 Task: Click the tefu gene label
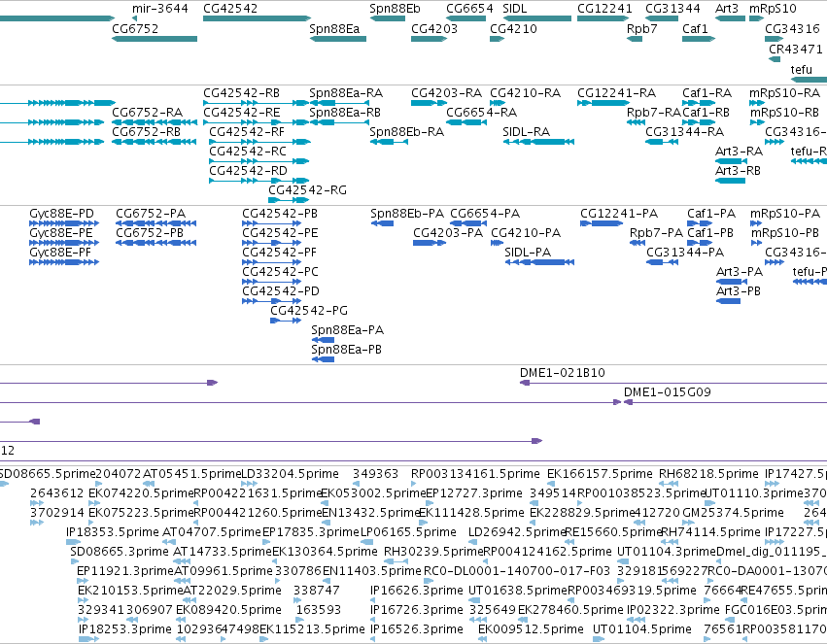801,69
